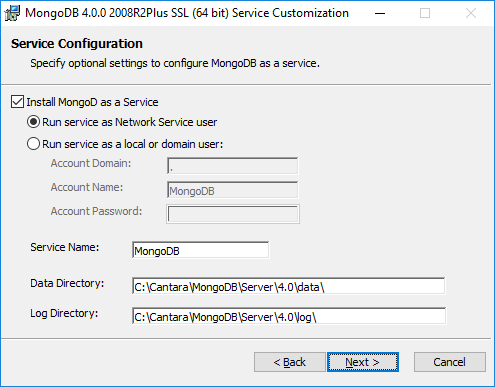Uncheck Install MongoD as a Service
The height and width of the screenshot is (387, 495).
coord(17,102)
